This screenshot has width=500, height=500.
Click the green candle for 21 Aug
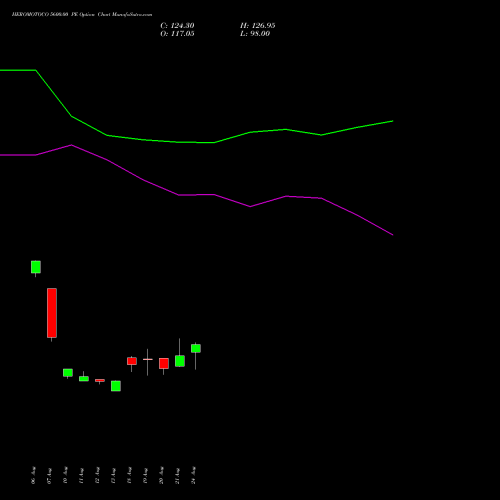(180, 361)
